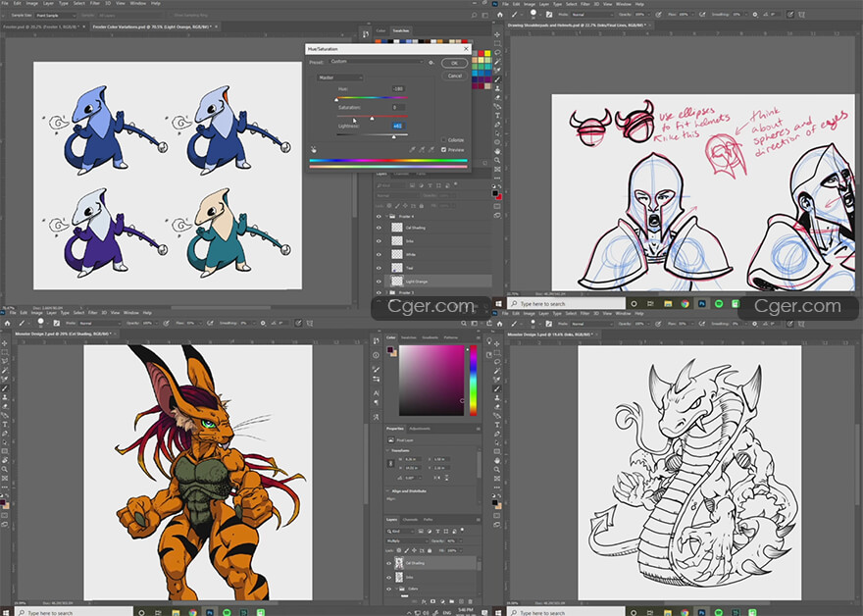863x616 pixels.
Task: Enable Colorize checkbox in Hue/Saturation dialog
Action: pos(443,140)
